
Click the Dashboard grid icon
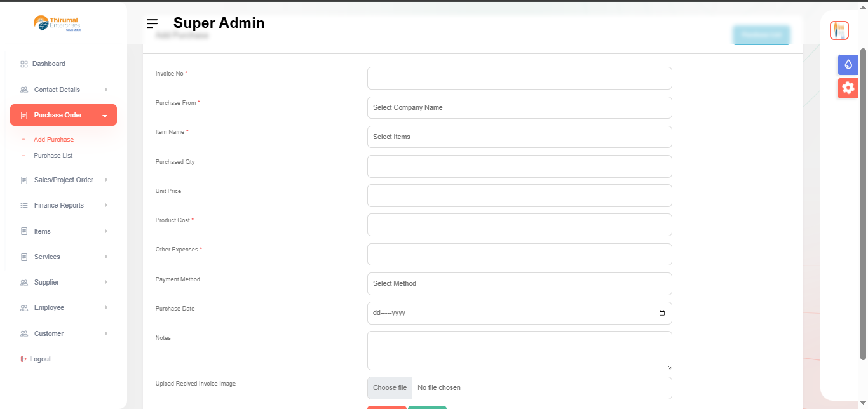24,64
